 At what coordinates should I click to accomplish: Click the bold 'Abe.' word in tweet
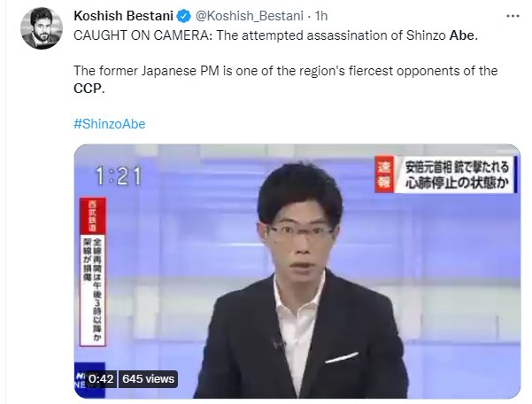[464, 35]
